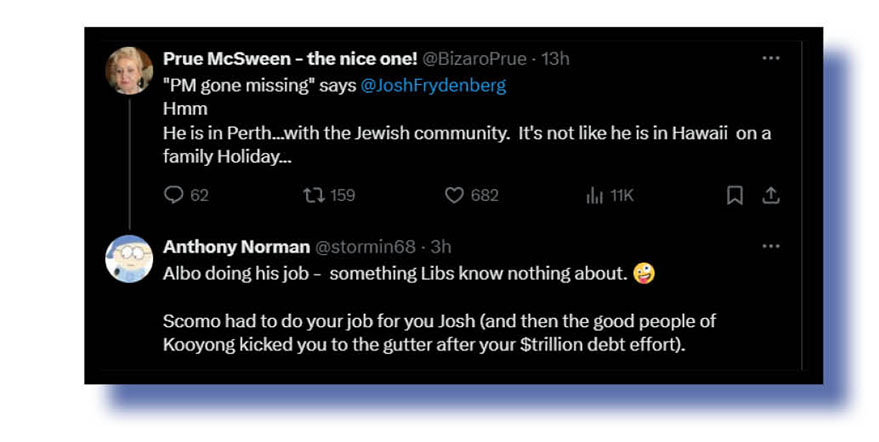Like the tweet with the heart icon
This screenshot has width=879, height=442.
coord(454,195)
